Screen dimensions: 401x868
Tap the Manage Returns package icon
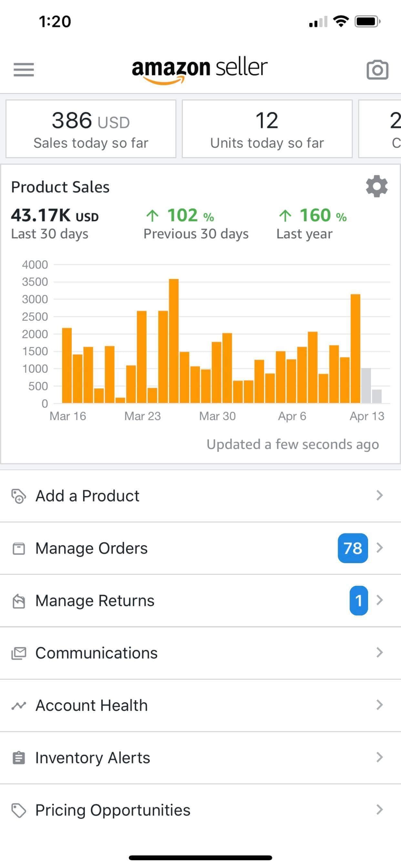coord(18,601)
